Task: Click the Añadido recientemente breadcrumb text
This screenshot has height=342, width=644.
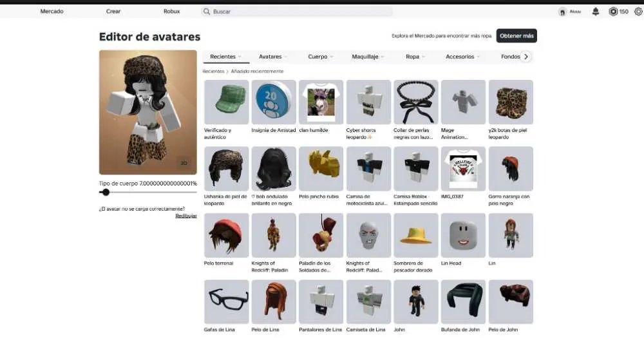Action: (x=257, y=71)
